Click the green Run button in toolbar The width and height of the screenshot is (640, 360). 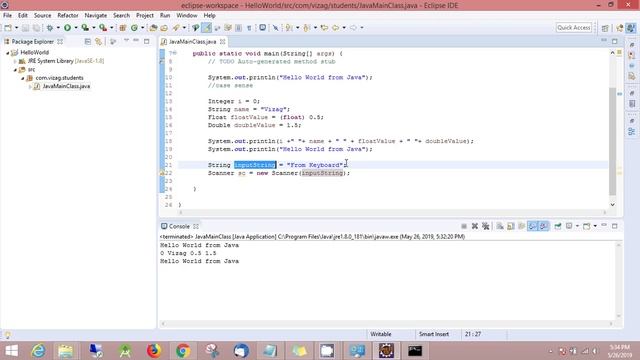point(67,28)
